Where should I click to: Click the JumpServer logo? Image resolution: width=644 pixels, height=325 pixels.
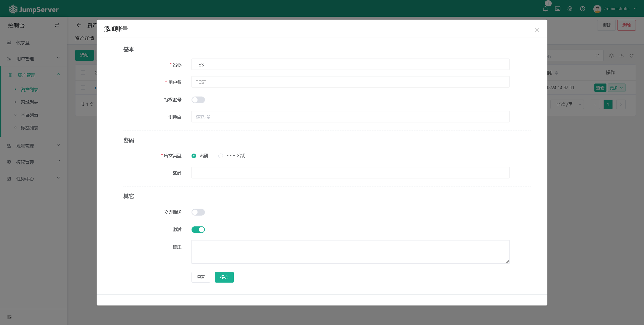point(34,9)
